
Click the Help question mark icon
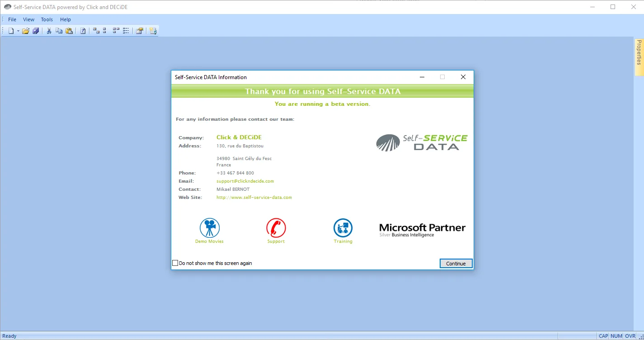point(83,31)
